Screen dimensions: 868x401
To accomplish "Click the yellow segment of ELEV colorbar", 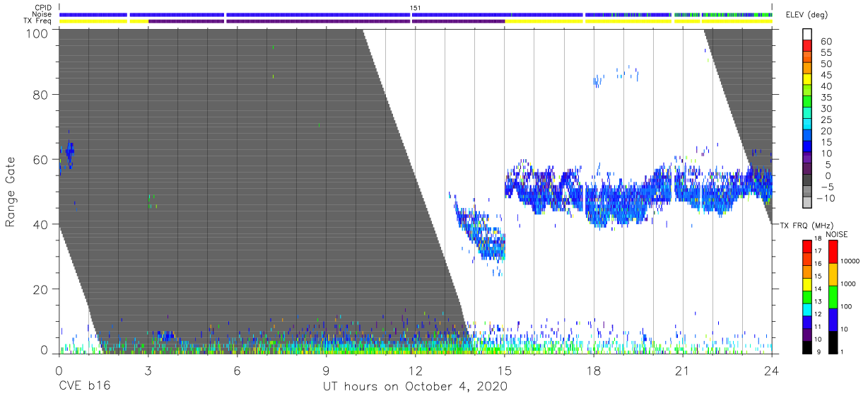I will 807,79.
